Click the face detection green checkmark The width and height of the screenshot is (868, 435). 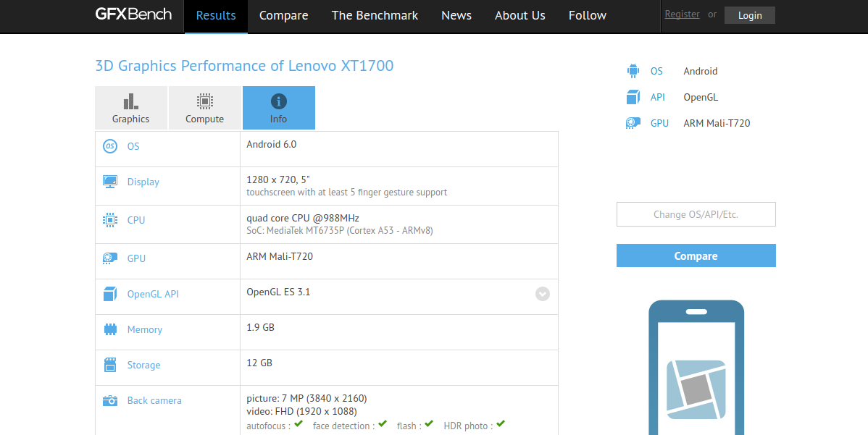click(x=383, y=424)
